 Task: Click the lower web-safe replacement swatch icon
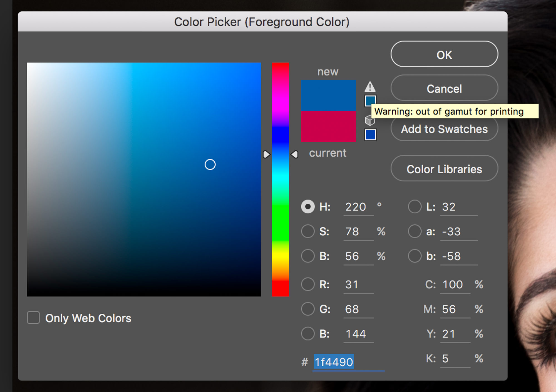(x=369, y=135)
